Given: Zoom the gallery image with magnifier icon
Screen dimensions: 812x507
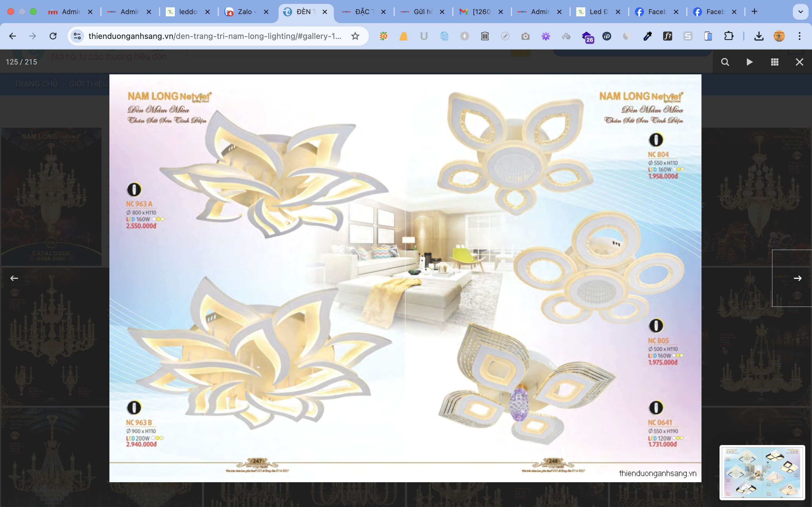Looking at the screenshot, I should (x=725, y=62).
